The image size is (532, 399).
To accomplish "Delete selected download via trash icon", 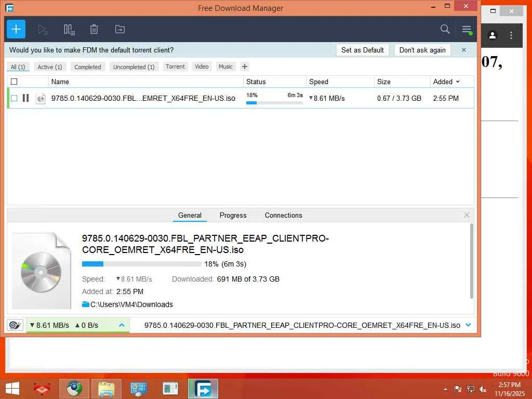I will [x=94, y=30].
